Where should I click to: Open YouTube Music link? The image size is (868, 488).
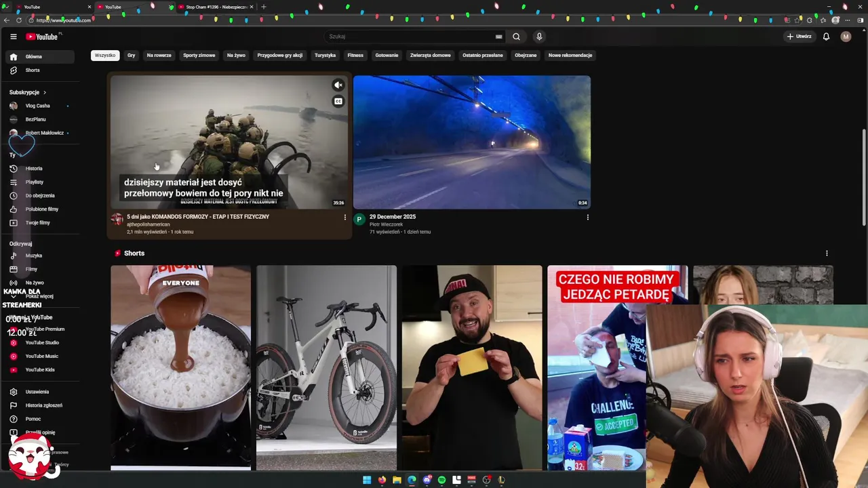41,357
